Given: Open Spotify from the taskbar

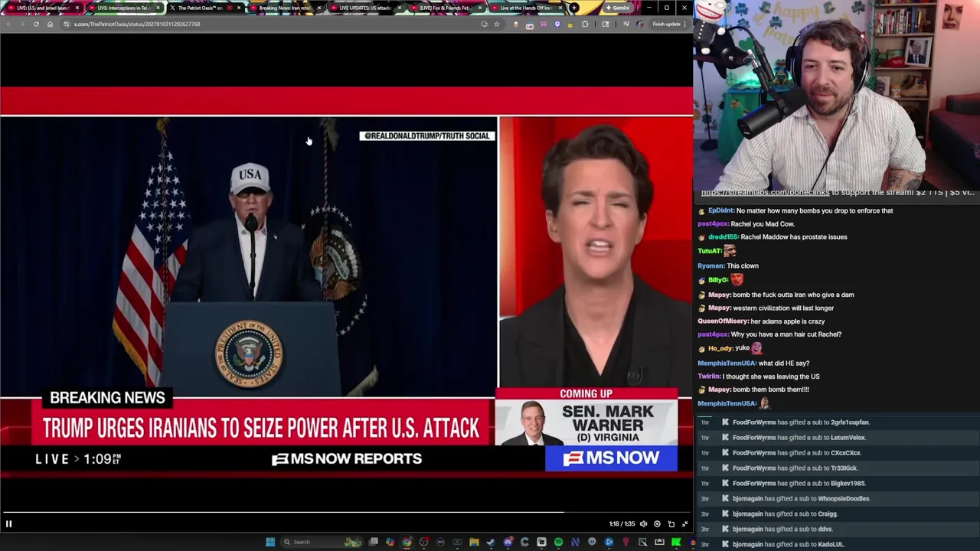Looking at the screenshot, I should pyautogui.click(x=558, y=542).
